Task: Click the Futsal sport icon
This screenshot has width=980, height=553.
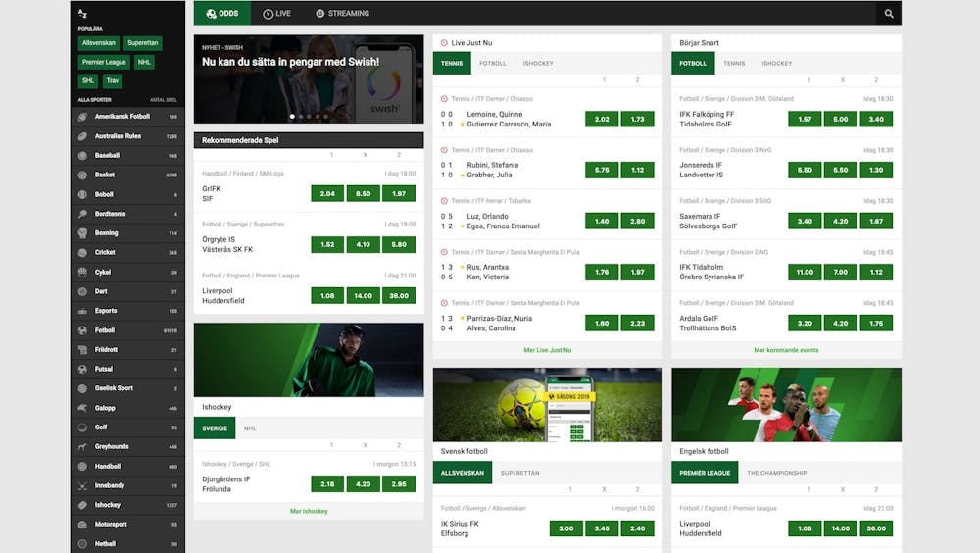Action: click(x=82, y=369)
